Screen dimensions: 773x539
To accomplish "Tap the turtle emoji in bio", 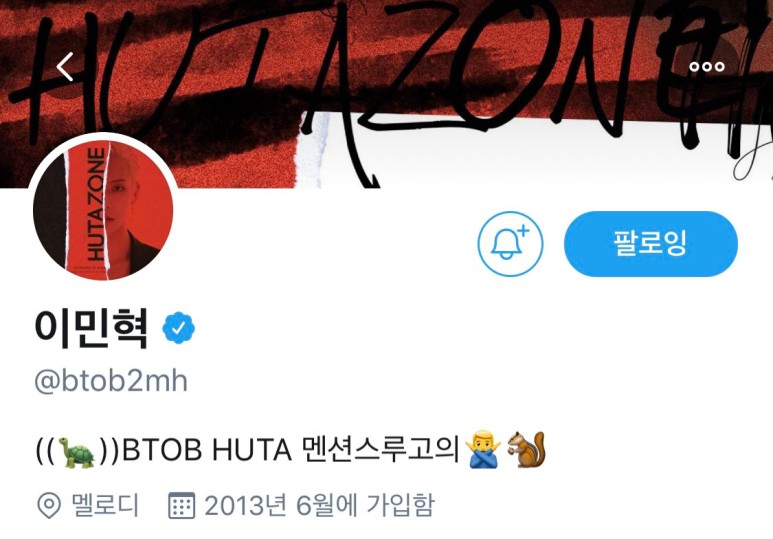I will 77,451.
